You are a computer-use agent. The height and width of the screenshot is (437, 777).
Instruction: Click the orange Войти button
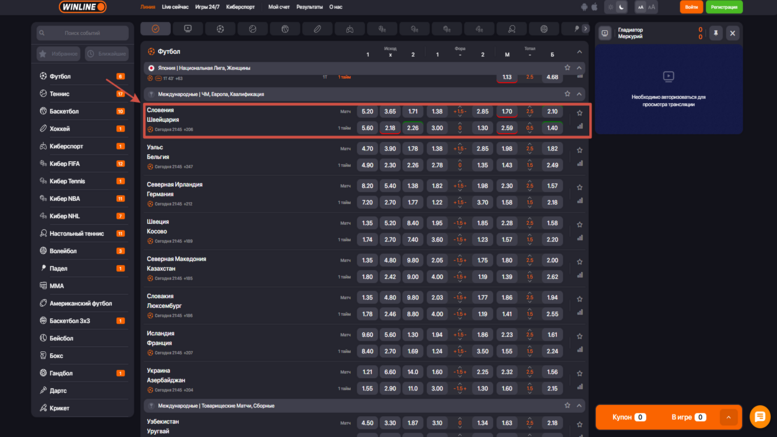pos(690,7)
